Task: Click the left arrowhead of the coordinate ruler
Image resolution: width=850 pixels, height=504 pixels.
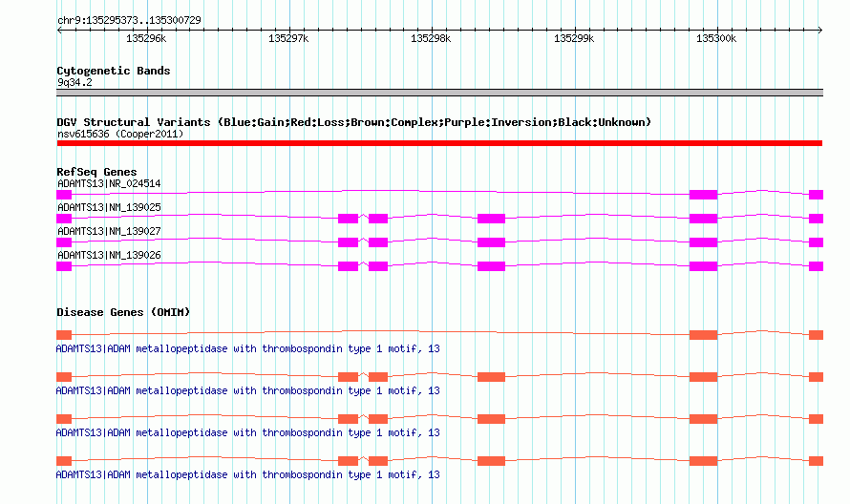Action: (59, 30)
